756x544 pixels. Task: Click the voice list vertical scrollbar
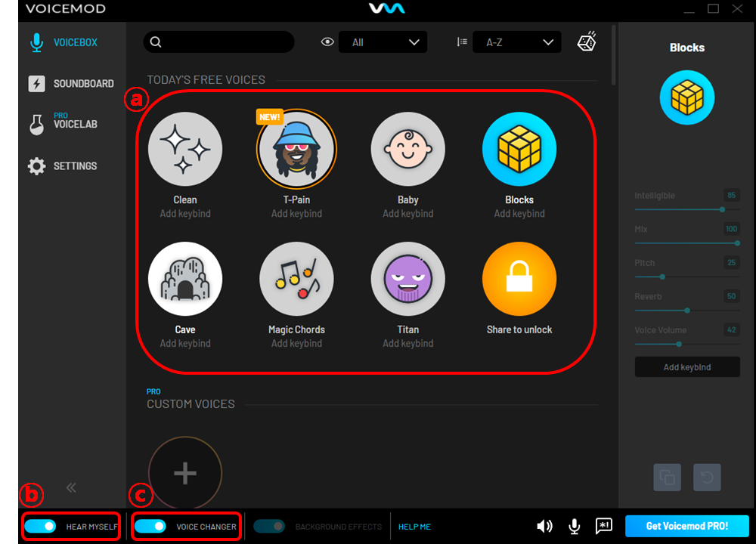tap(613, 55)
